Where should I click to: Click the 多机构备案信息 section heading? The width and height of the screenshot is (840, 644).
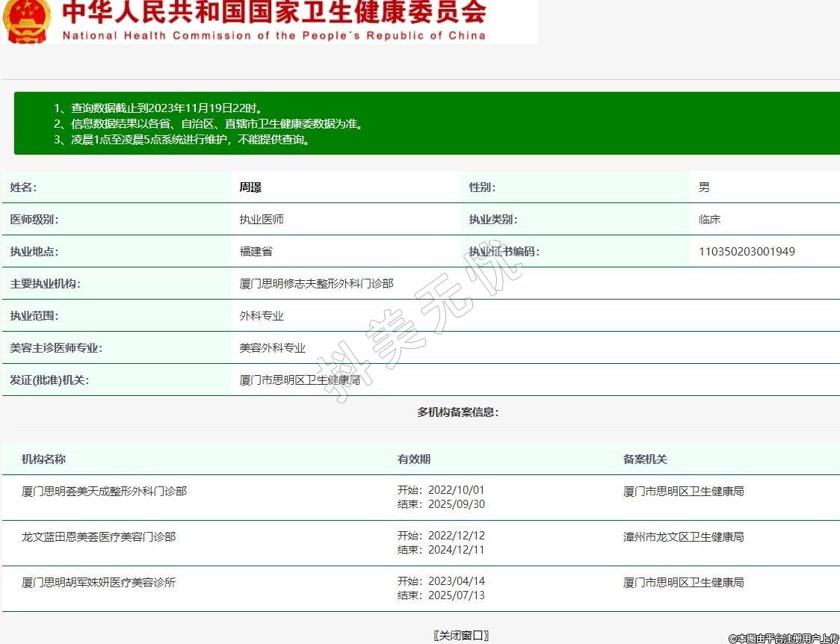coord(457,412)
